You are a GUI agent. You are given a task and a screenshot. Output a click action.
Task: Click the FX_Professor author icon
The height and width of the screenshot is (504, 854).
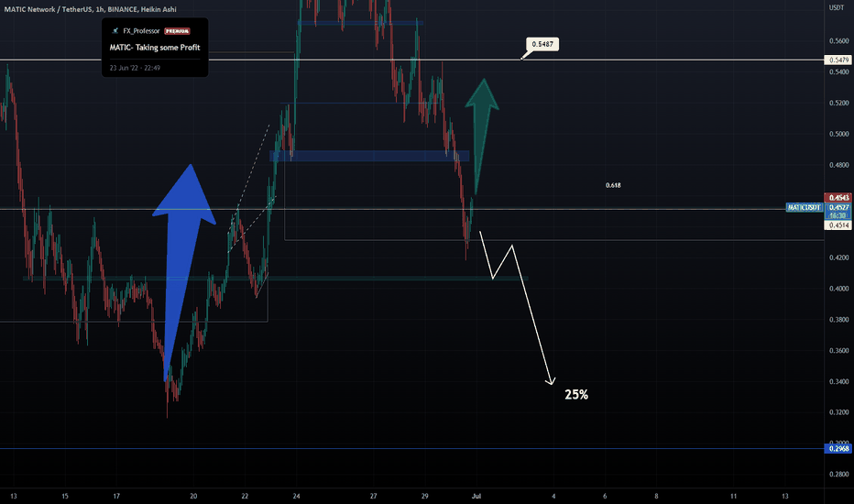(115, 31)
